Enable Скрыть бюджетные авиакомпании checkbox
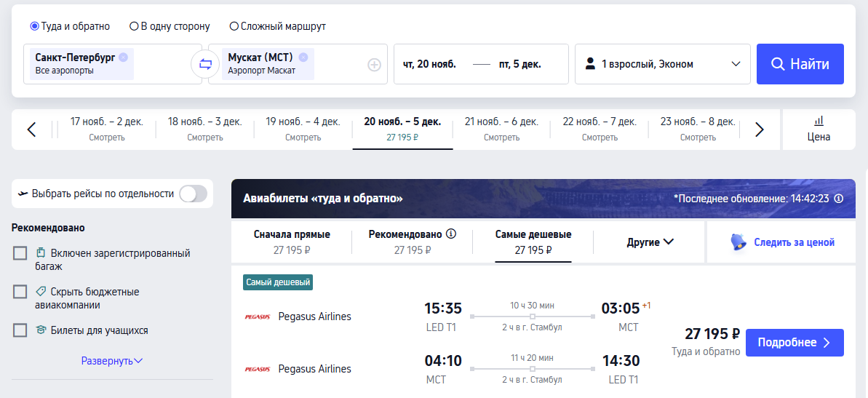This screenshot has width=868, height=398. [x=20, y=292]
